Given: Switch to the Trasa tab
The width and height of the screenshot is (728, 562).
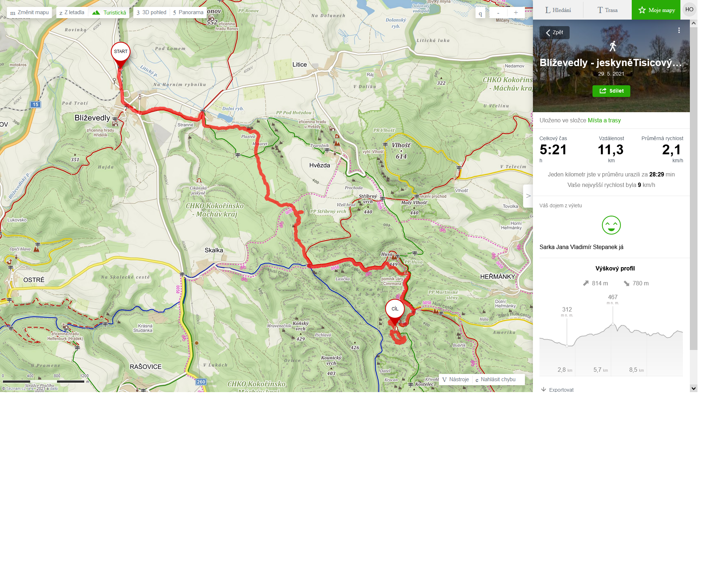Looking at the screenshot, I should 607,10.
